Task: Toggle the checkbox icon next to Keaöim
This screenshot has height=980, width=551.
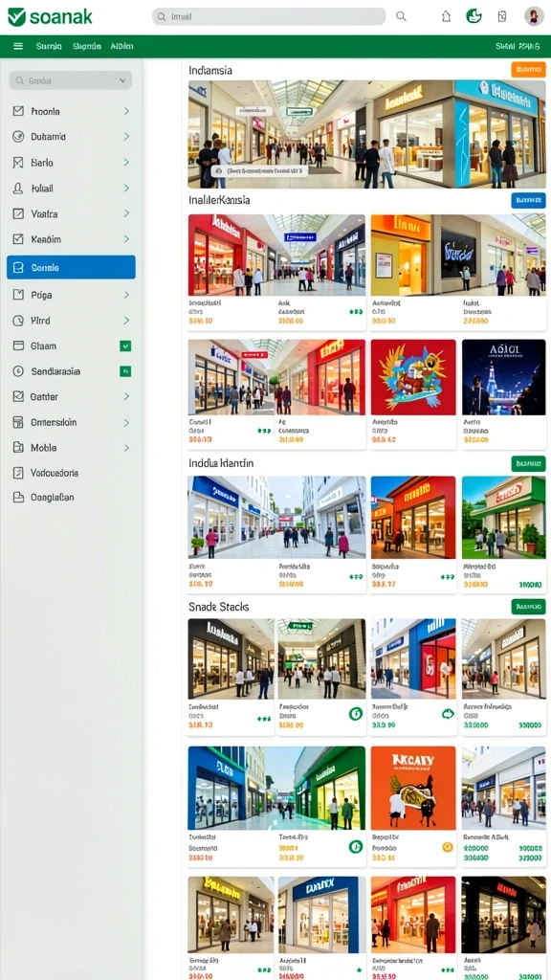Action: 18,238
